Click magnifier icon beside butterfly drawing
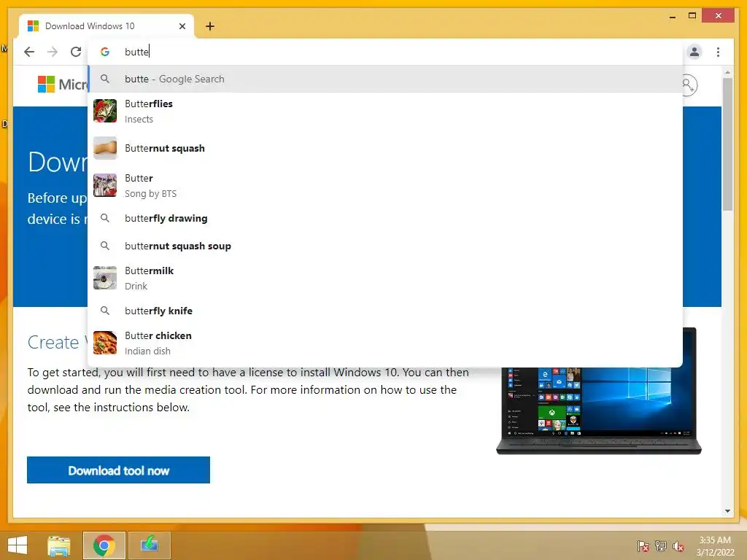Screen dimensions: 747x560 tap(105, 218)
